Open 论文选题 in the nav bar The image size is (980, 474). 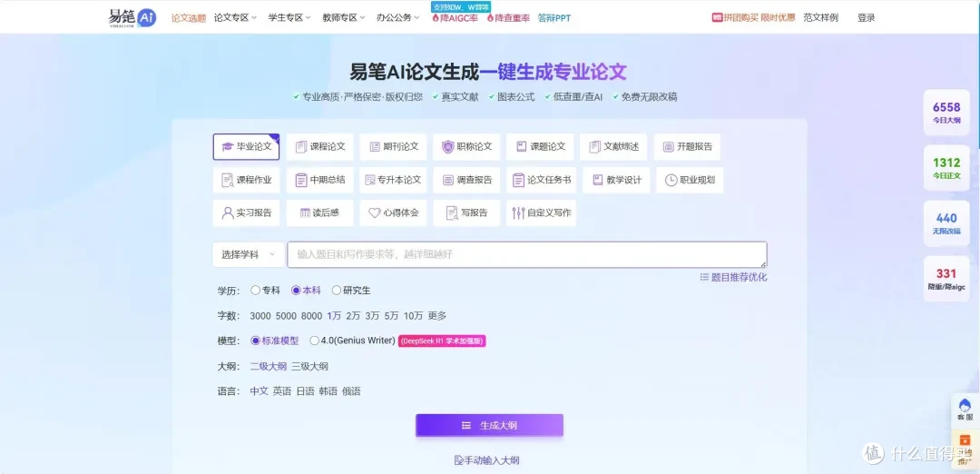[189, 18]
